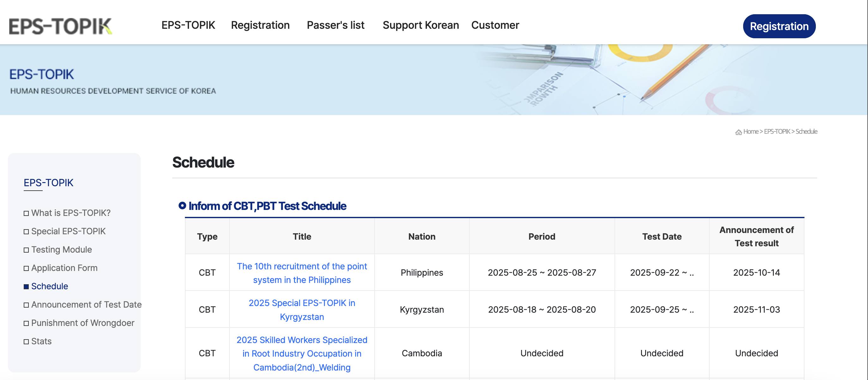Image resolution: width=868 pixels, height=380 pixels.
Task: Open the Support Korean menu
Action: pos(420,25)
